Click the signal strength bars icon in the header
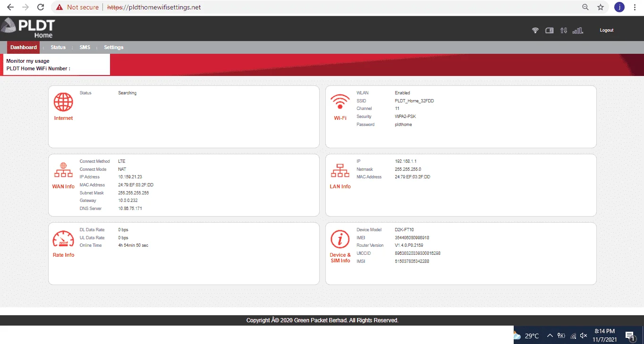The image size is (644, 344). [x=577, y=30]
